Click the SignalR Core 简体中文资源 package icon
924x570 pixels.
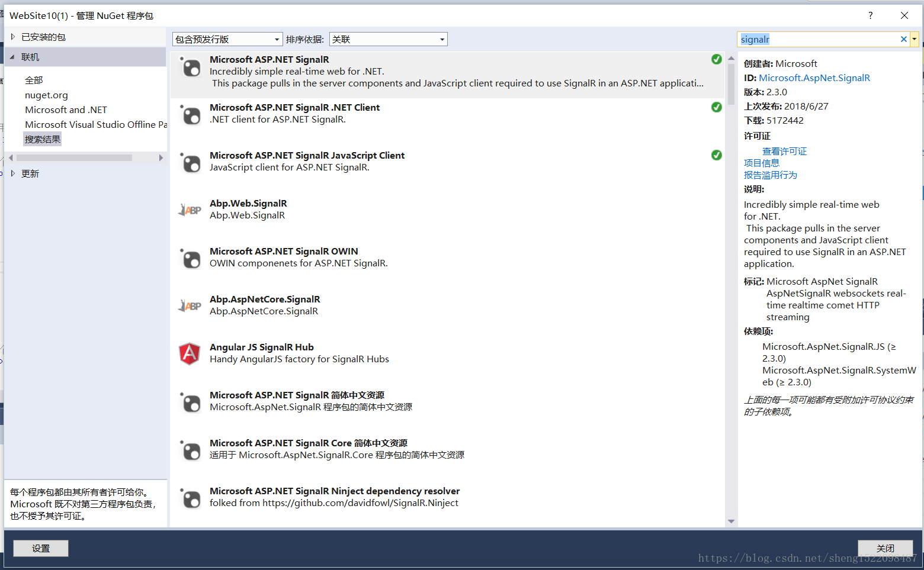tap(191, 451)
